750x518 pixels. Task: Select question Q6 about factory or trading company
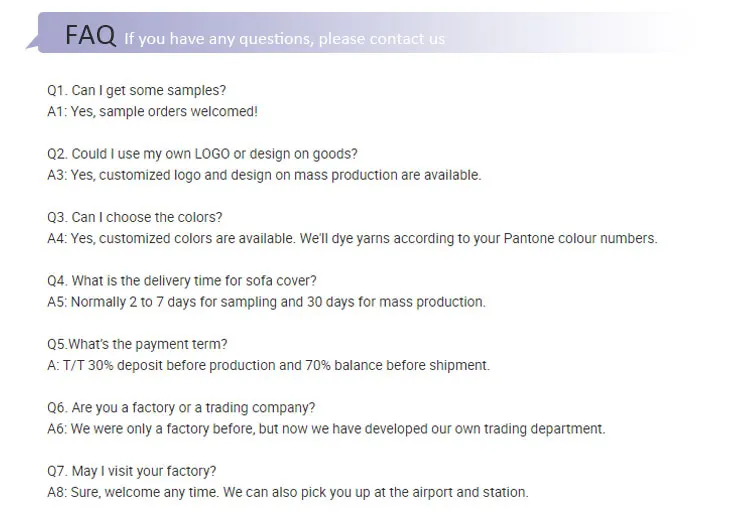coord(181,408)
